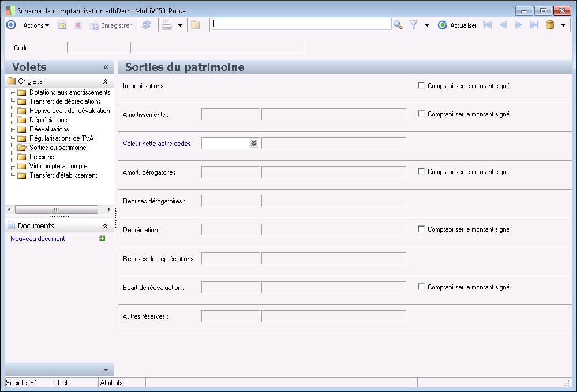Open Dotations aux amortissements tab

[70, 92]
